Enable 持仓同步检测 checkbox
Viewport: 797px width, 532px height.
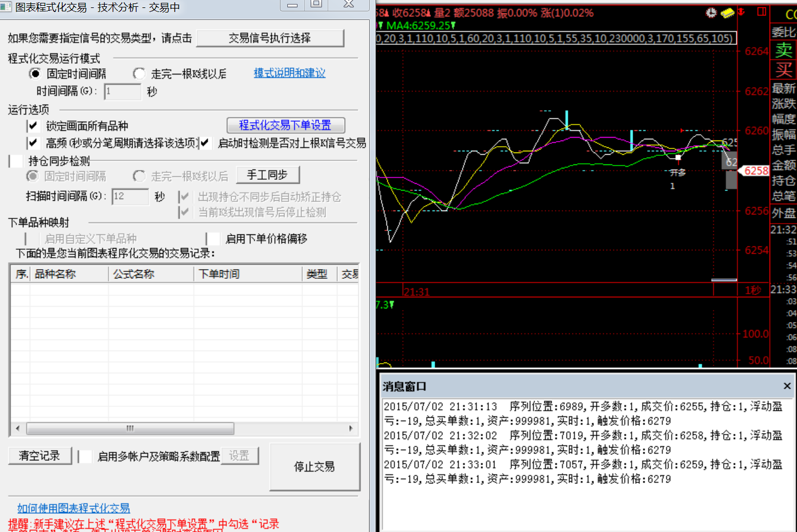pos(16,161)
